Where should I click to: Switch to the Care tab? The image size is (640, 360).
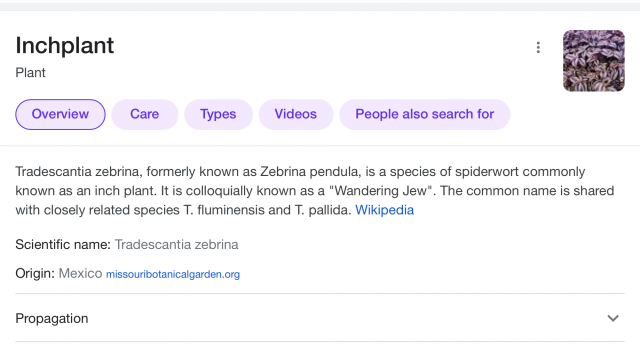click(144, 114)
